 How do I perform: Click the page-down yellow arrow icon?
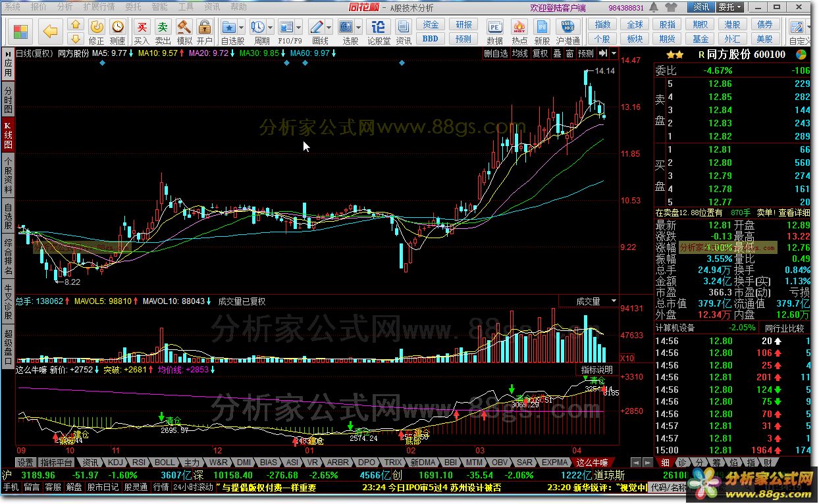coord(76,38)
